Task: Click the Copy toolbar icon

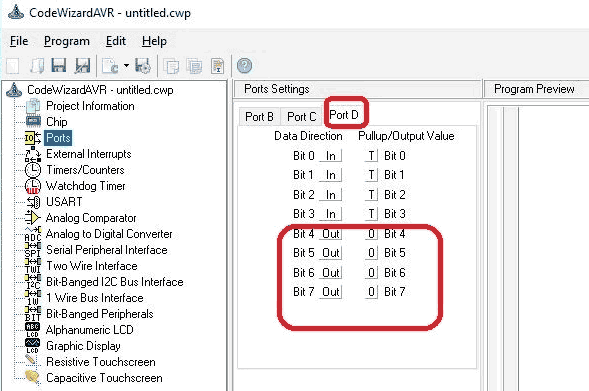Action: 172,66
